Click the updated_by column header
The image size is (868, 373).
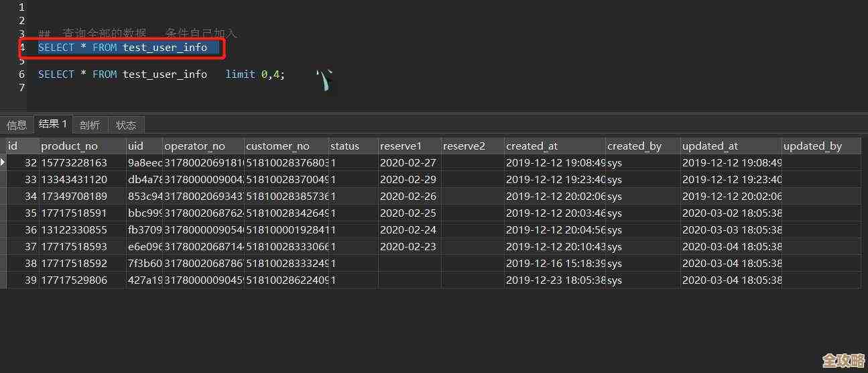(x=821, y=146)
